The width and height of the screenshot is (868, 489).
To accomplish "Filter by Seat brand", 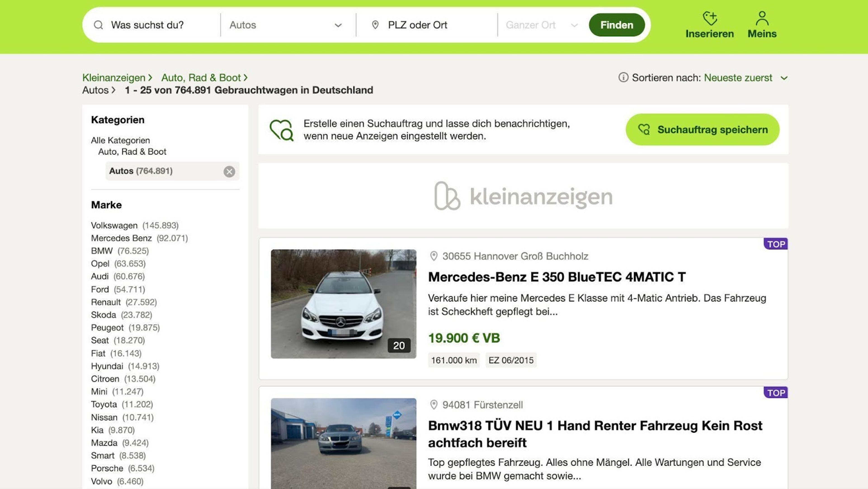I will click(100, 340).
